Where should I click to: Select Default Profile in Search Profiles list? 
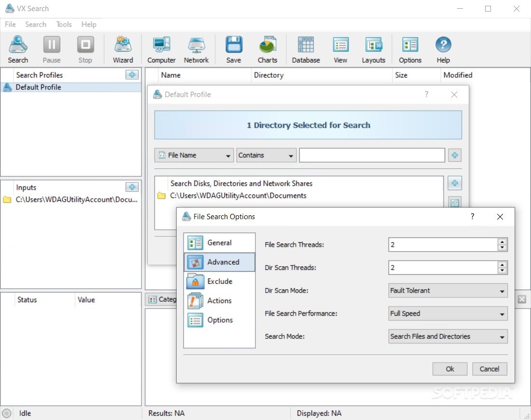point(71,87)
